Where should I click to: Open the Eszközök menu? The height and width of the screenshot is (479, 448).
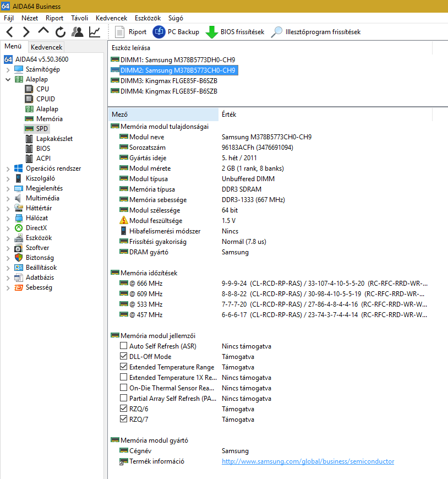click(148, 18)
